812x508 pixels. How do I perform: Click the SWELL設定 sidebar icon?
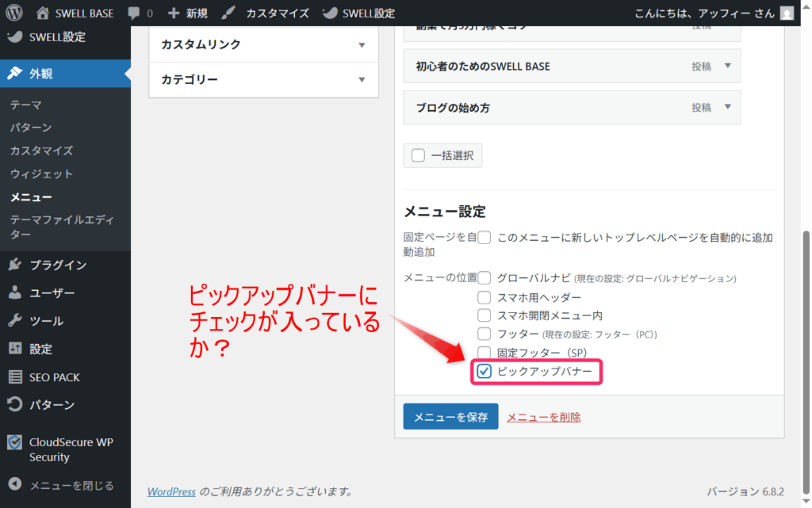14,36
